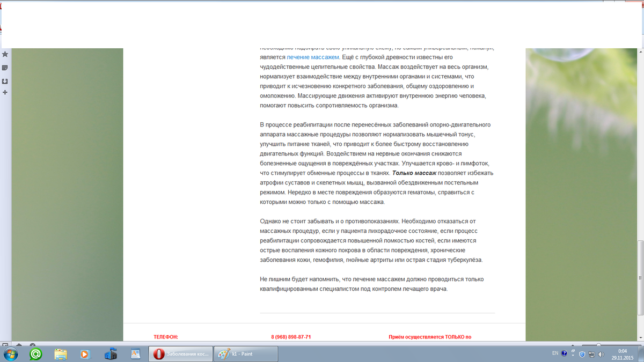This screenshot has height=362, width=644.
Task: Click the network status icon in tray
Action: [591, 354]
